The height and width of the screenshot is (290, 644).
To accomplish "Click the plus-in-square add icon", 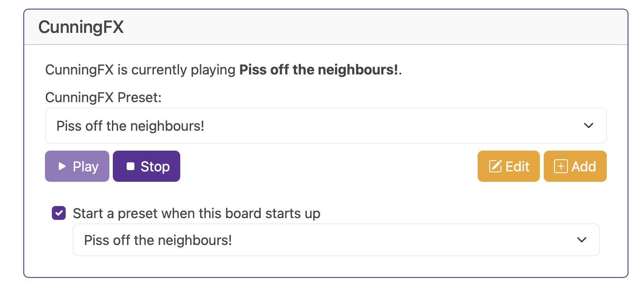I will 561,166.
